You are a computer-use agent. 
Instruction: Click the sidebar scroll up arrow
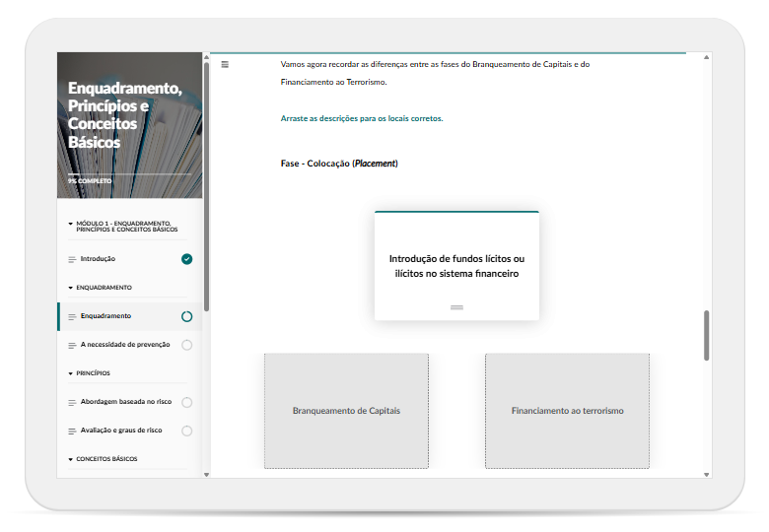click(x=206, y=57)
